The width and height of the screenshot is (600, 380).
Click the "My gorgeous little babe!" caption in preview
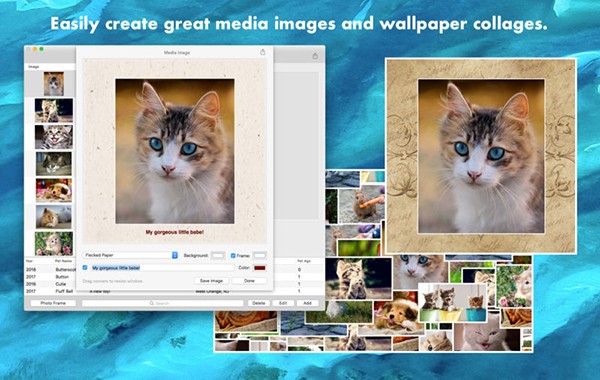[174, 232]
